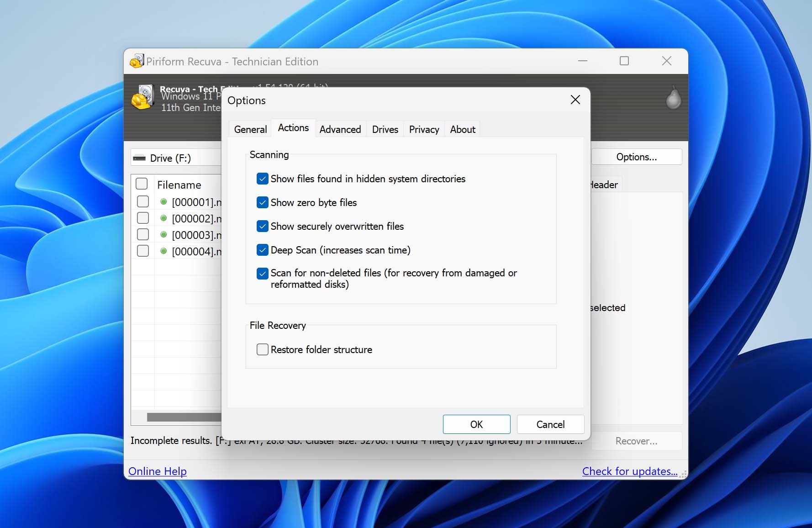Check the box for file [000001]
This screenshot has height=528, width=812.
[143, 201]
